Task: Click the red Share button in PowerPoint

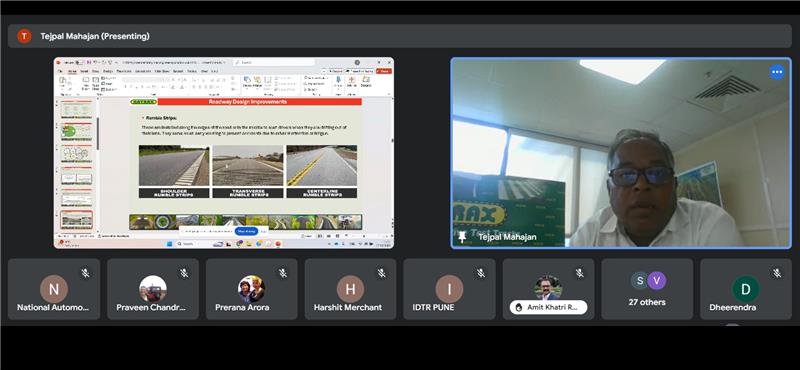Action: pyautogui.click(x=384, y=71)
